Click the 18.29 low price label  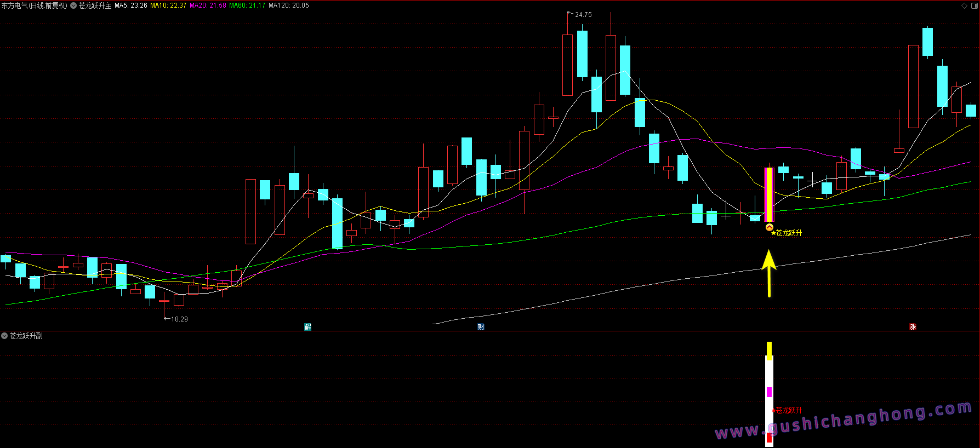tap(179, 319)
